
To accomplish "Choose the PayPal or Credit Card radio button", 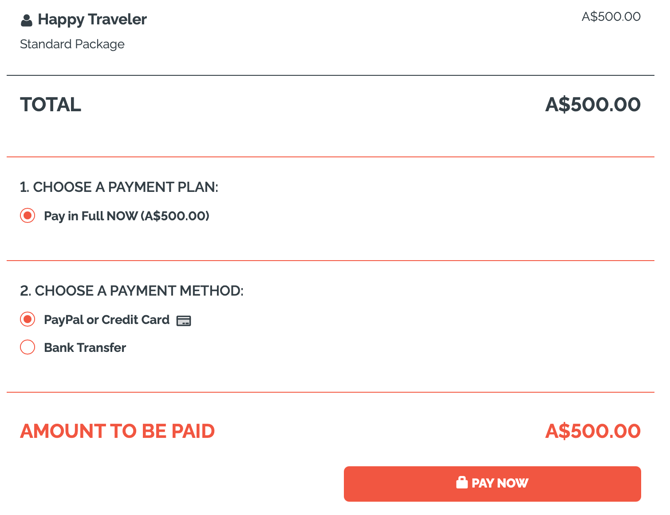I will (x=28, y=320).
